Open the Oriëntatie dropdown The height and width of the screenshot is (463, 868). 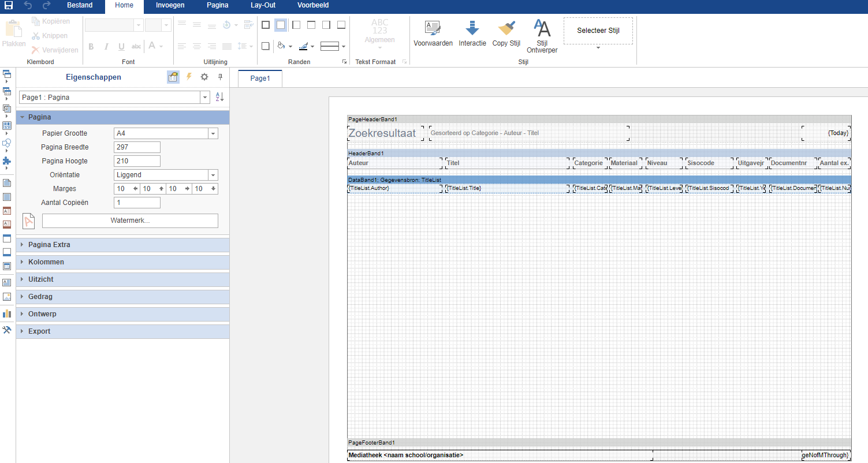point(213,175)
